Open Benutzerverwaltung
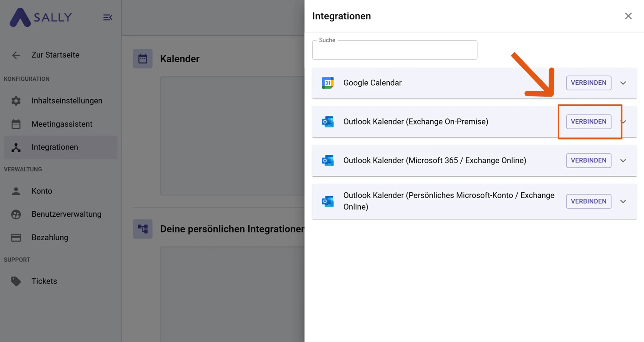The width and height of the screenshot is (644, 342). [x=67, y=214]
